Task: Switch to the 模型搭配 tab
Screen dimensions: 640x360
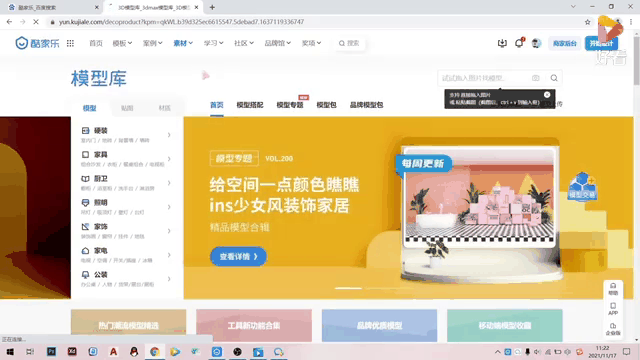Action: coord(250,105)
